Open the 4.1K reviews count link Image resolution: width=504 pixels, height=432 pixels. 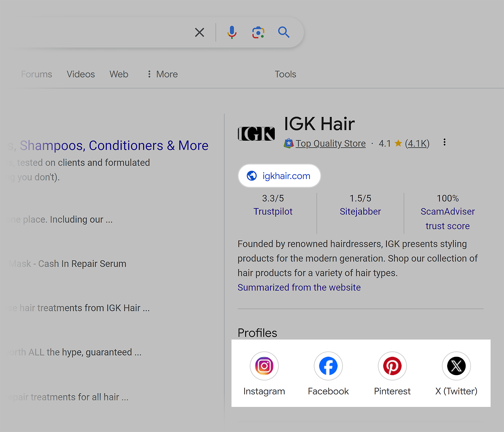(x=417, y=144)
